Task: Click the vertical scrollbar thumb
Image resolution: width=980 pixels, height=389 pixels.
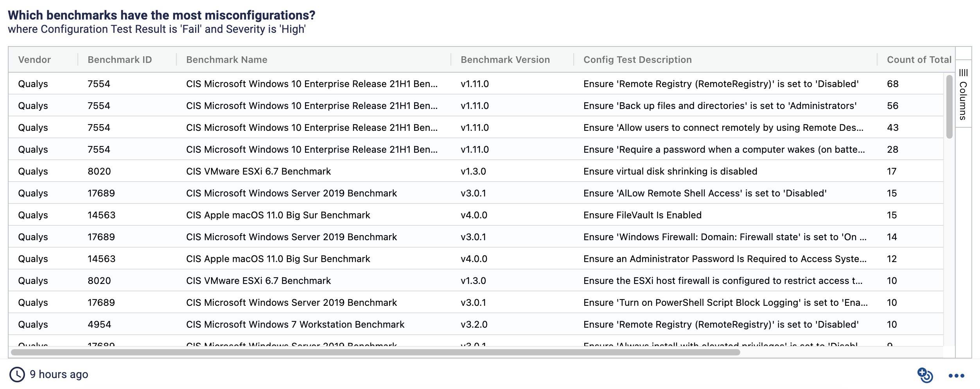Action: pyautogui.click(x=949, y=107)
